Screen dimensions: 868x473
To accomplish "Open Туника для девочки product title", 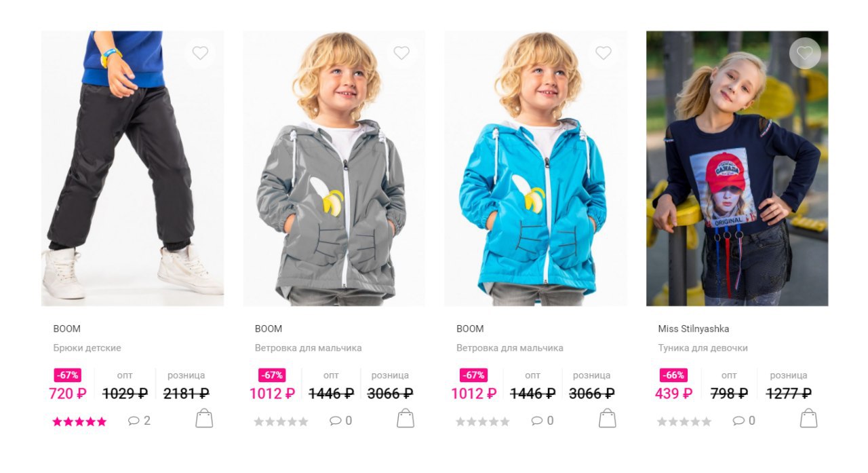I will pyautogui.click(x=703, y=348).
